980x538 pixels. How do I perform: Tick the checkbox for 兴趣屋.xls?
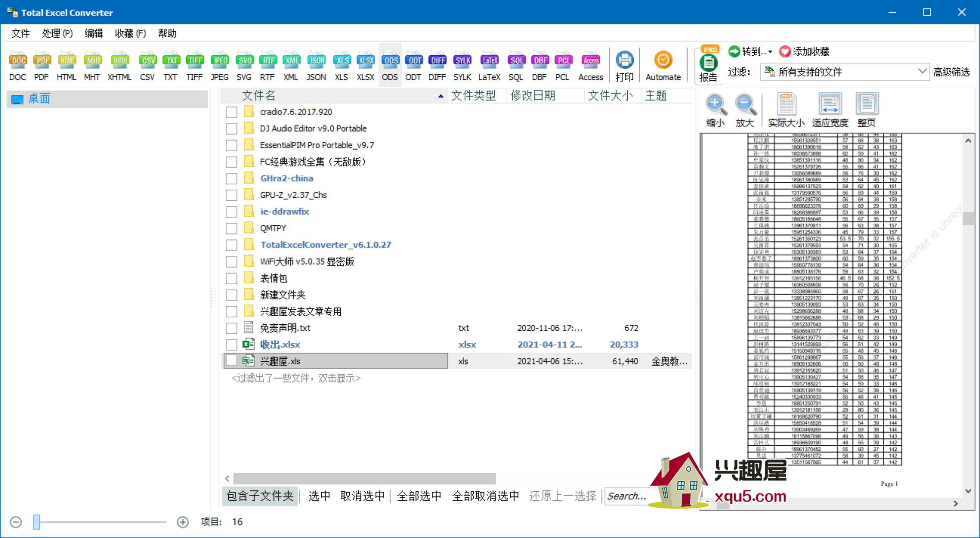231,361
